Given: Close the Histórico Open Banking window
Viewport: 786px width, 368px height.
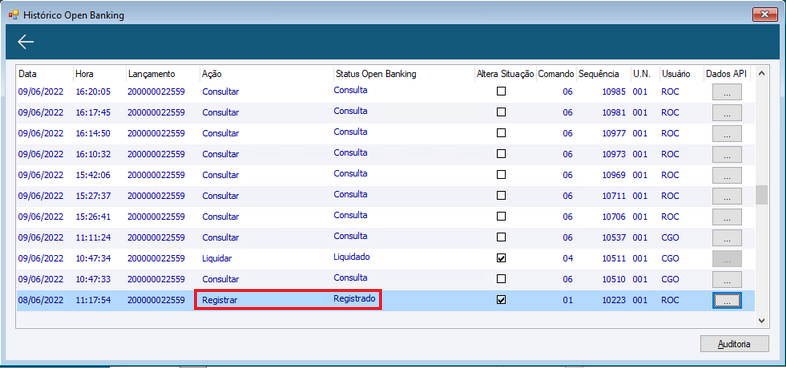Looking at the screenshot, I should pos(765,15).
